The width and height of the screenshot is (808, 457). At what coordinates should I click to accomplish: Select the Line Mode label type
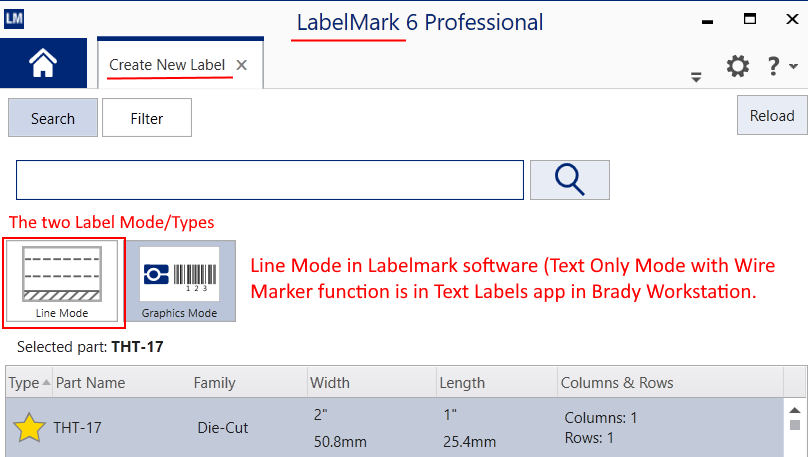pos(62,282)
